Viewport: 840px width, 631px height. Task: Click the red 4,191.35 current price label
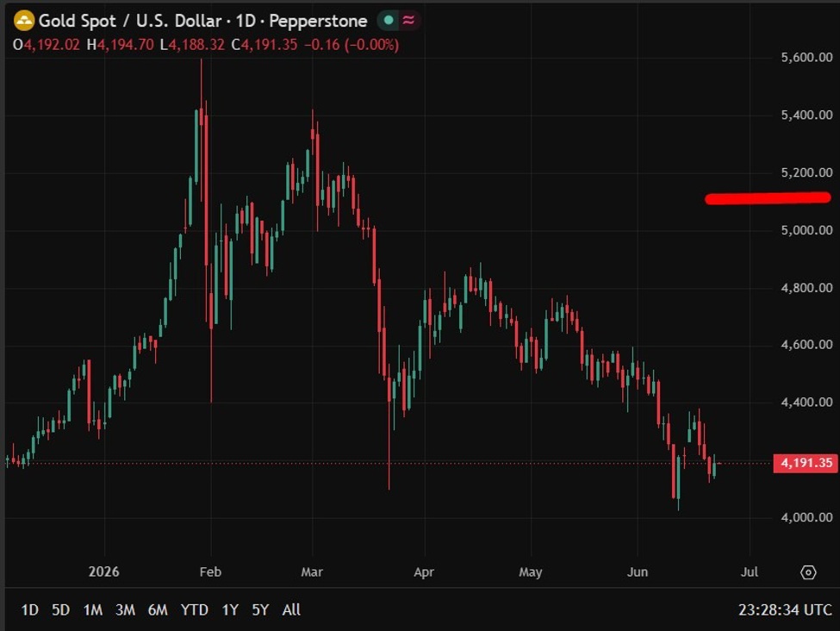(806, 463)
